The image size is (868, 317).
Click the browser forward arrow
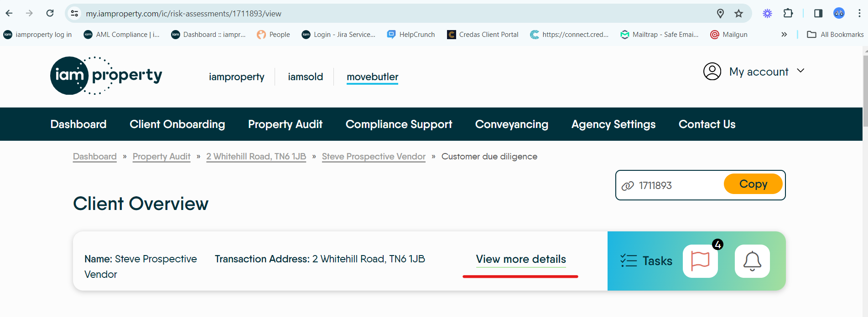click(30, 13)
